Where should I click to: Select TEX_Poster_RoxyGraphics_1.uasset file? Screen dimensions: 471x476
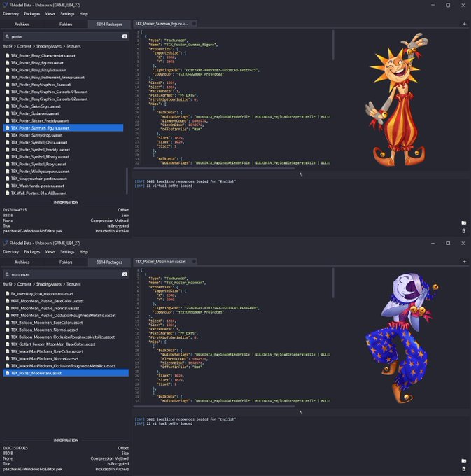click(63, 85)
